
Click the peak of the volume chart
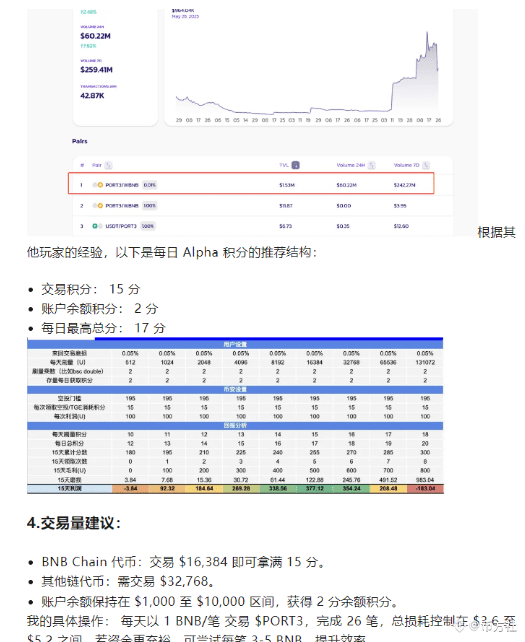coord(427,33)
